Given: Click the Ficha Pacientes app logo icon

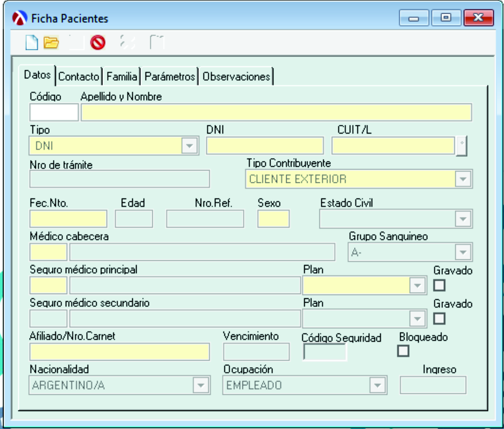Looking at the screenshot, I should click(21, 19).
